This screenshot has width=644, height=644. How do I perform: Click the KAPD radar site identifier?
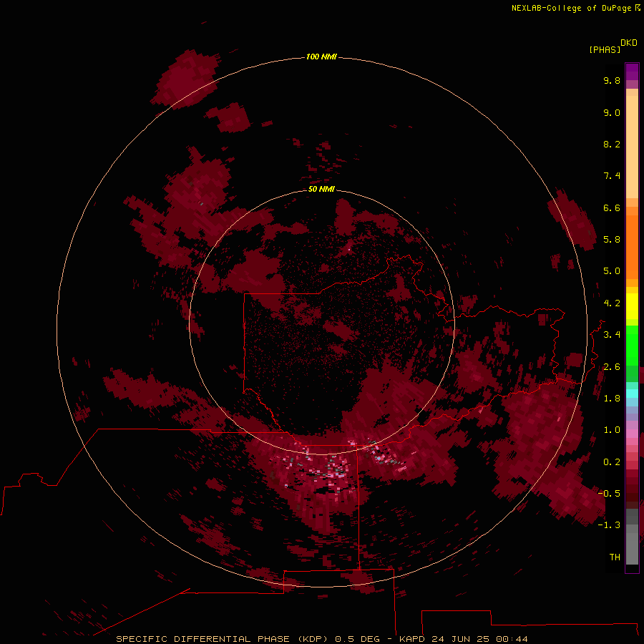(x=412, y=639)
